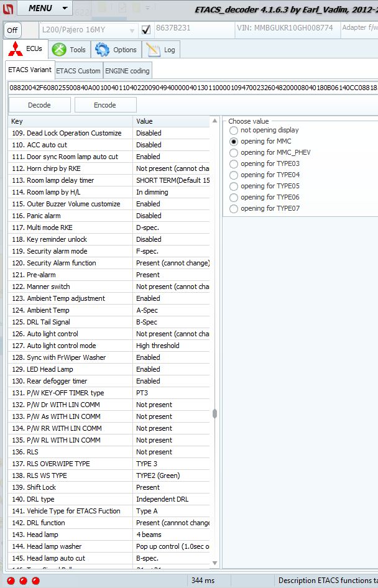The image size is (378, 588).
Task: Choose the 'not opening display' radio option
Action: (234, 131)
